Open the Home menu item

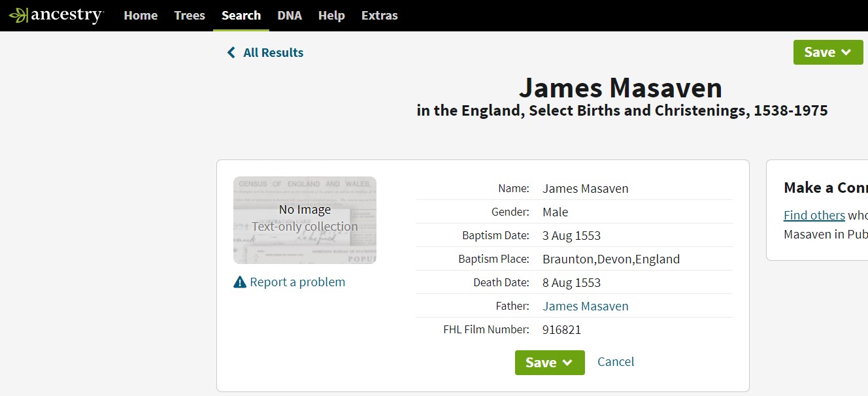pyautogui.click(x=141, y=15)
